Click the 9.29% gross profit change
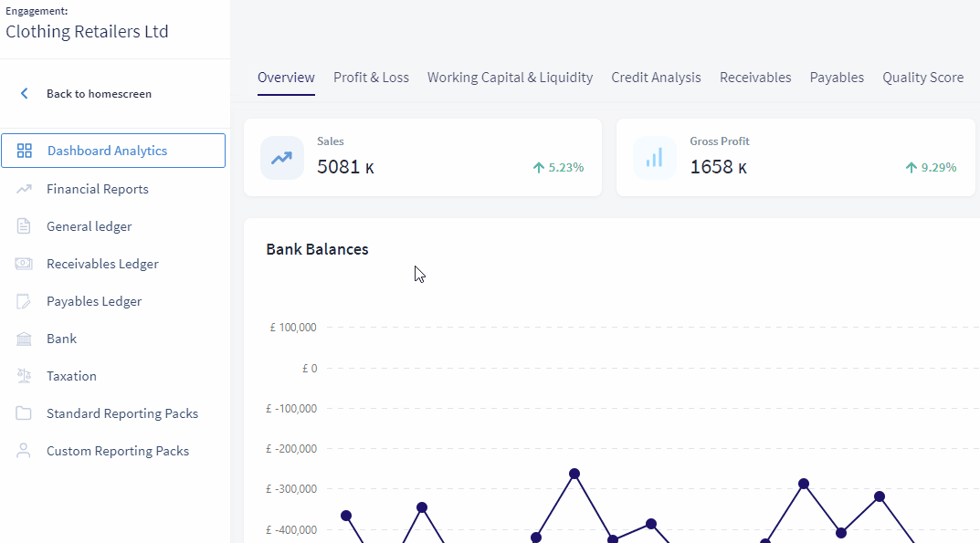Viewport: 980px width, 543px height. point(939,167)
